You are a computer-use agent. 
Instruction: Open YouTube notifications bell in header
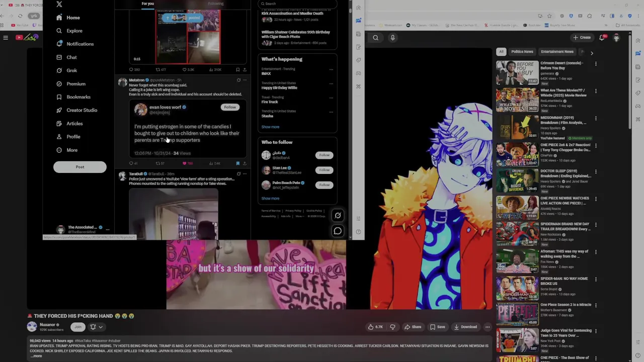[x=602, y=38]
